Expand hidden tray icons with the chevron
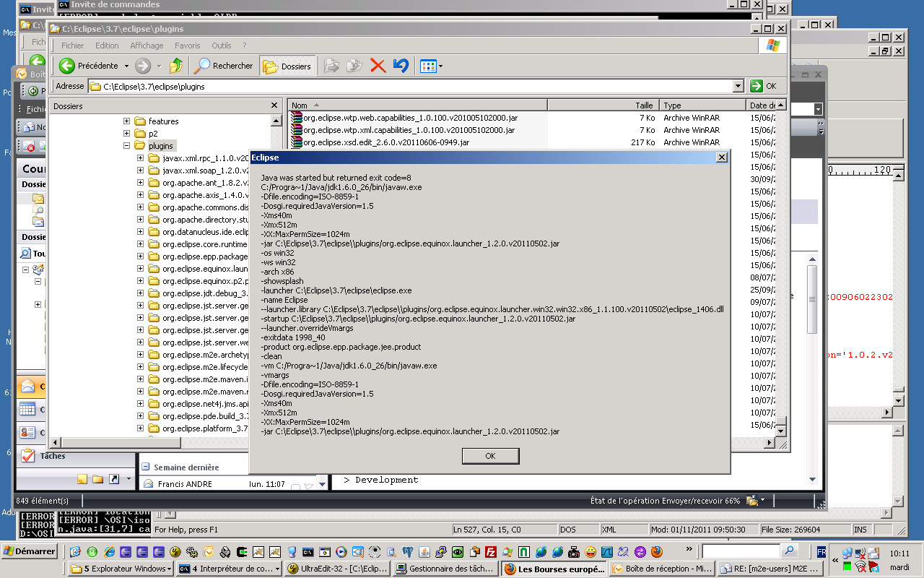 835,560
